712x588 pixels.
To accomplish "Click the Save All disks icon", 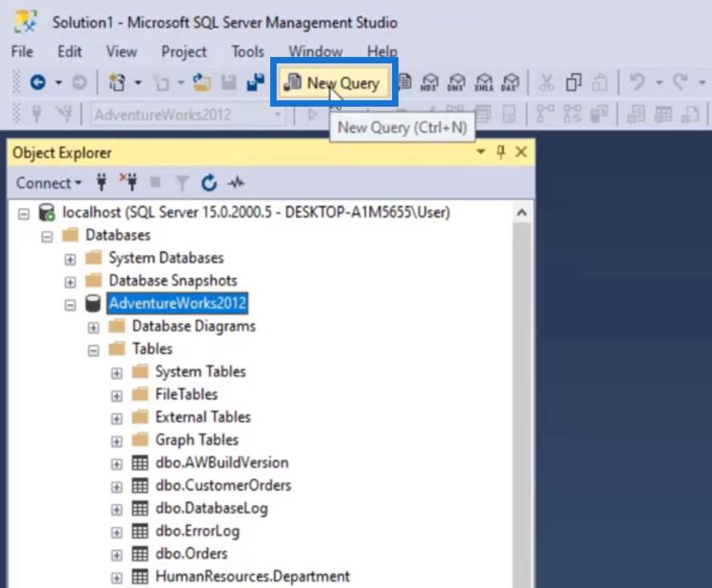I will pyautogui.click(x=256, y=83).
